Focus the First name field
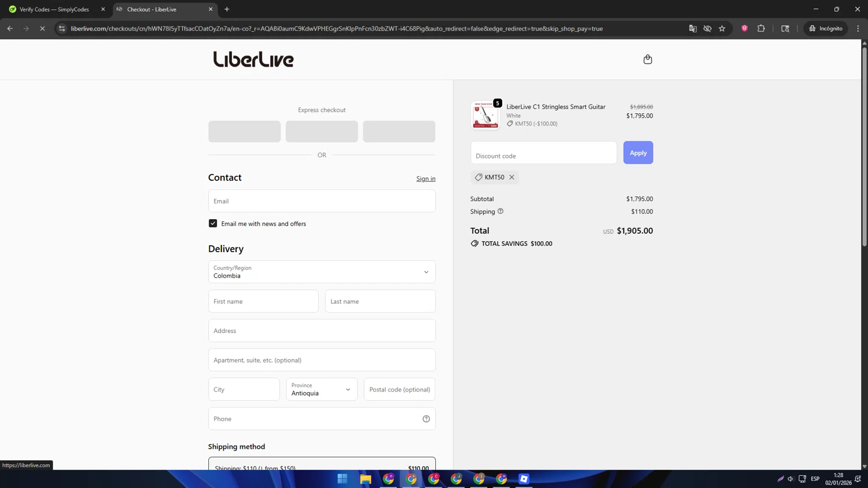This screenshot has width=868, height=488. [263, 301]
